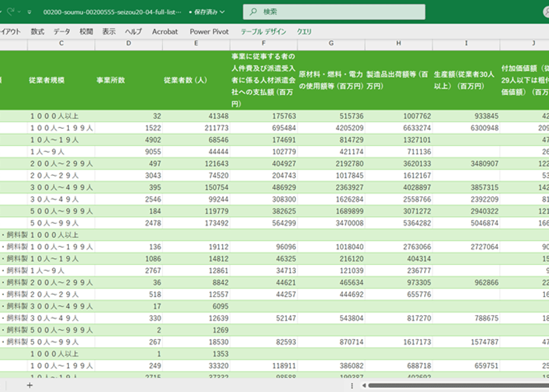The image size is (549, 392).
Task: Select the cell containing 2546
Action: 128,199
